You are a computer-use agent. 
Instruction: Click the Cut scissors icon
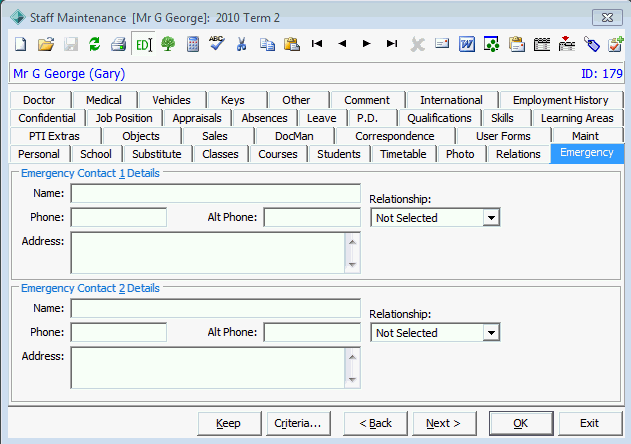(x=241, y=43)
